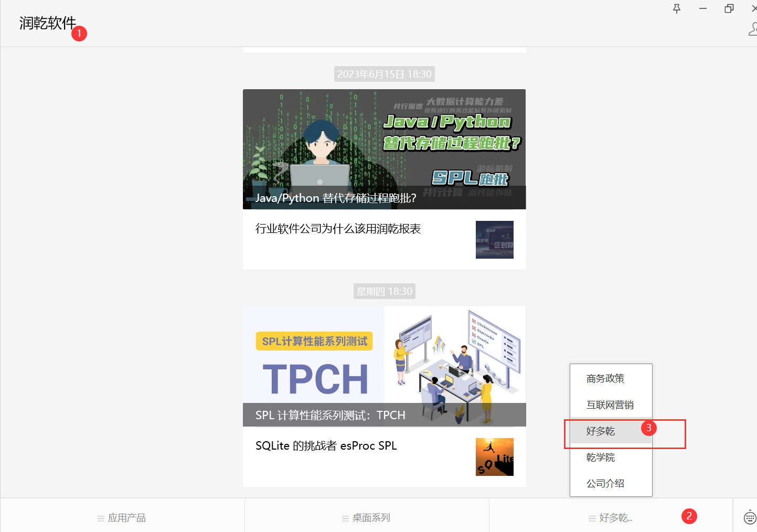The width and height of the screenshot is (757, 532).
Task: Click the 行业软件公司 article thumbnail image
Action: 495,240
